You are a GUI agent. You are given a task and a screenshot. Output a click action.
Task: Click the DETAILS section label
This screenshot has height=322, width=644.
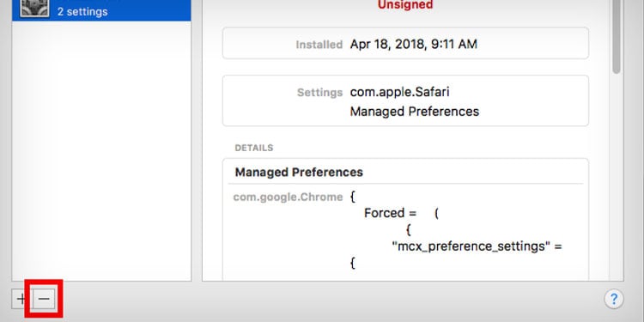[x=254, y=148]
